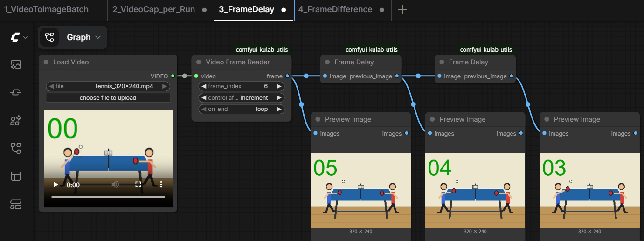Collapse the Preview Image node showing 04

coord(432,119)
